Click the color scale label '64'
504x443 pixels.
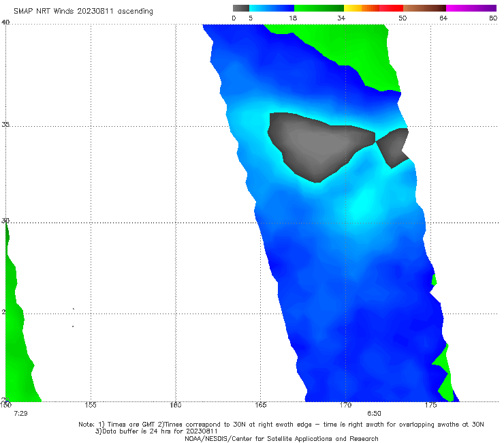click(443, 18)
